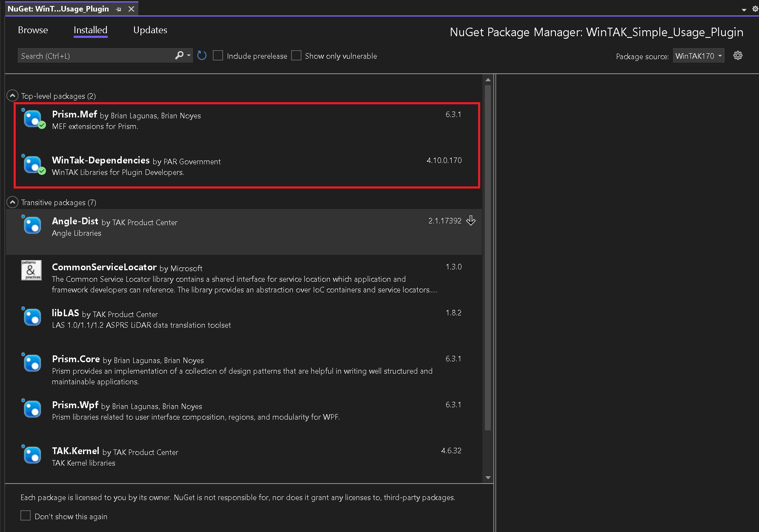Open window options gear at top right

[755, 9]
